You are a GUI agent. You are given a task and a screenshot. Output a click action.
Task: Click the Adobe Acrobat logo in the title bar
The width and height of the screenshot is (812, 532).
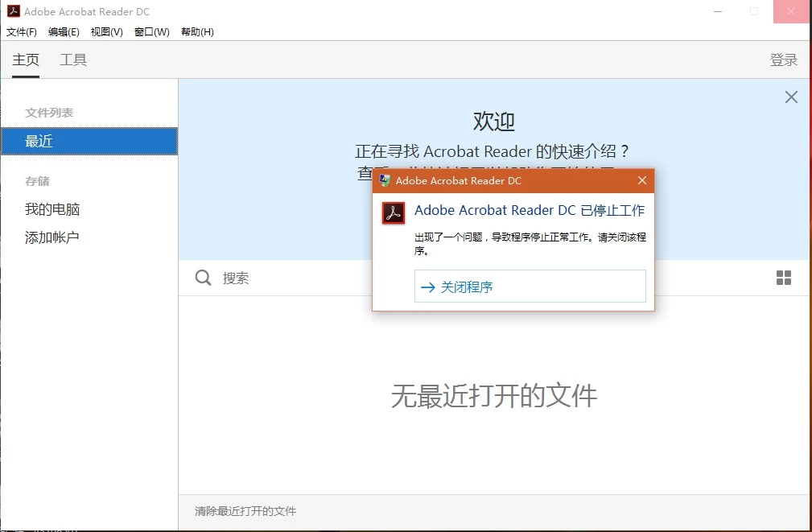(x=14, y=11)
